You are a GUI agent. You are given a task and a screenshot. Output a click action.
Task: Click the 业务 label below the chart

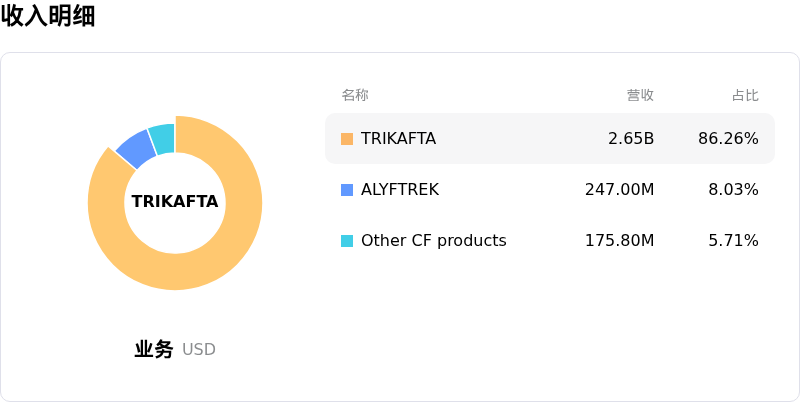tap(154, 350)
